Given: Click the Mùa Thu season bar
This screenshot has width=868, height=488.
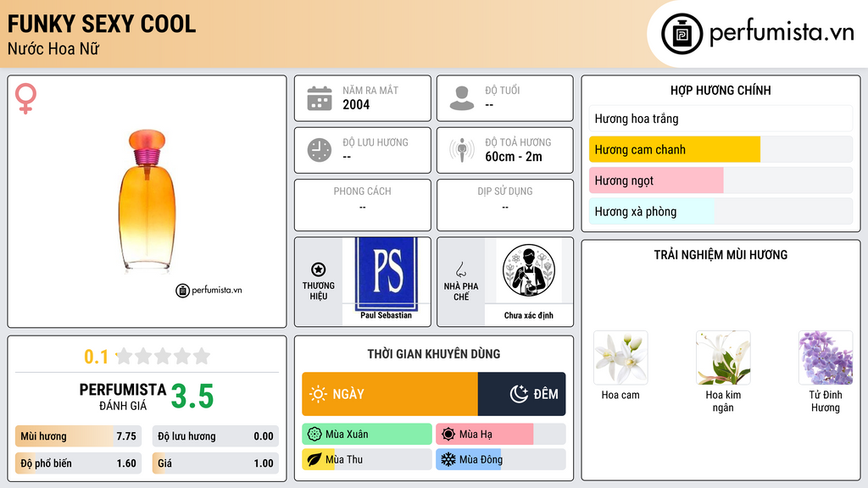Looking at the screenshot, I should (367, 459).
